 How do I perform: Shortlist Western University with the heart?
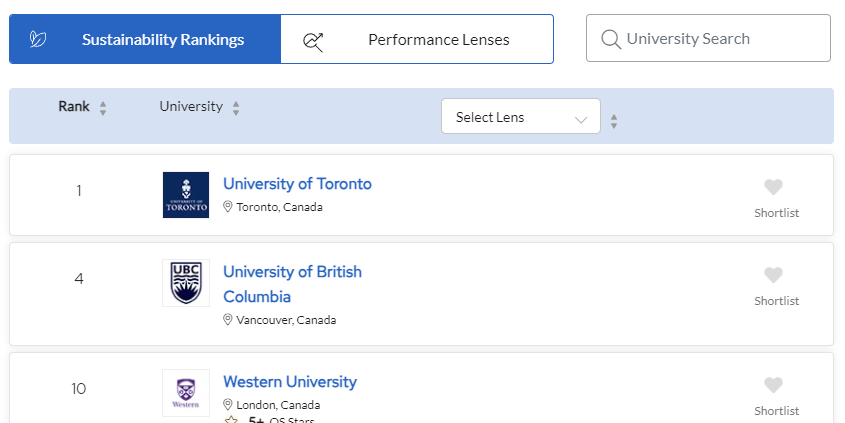773,385
